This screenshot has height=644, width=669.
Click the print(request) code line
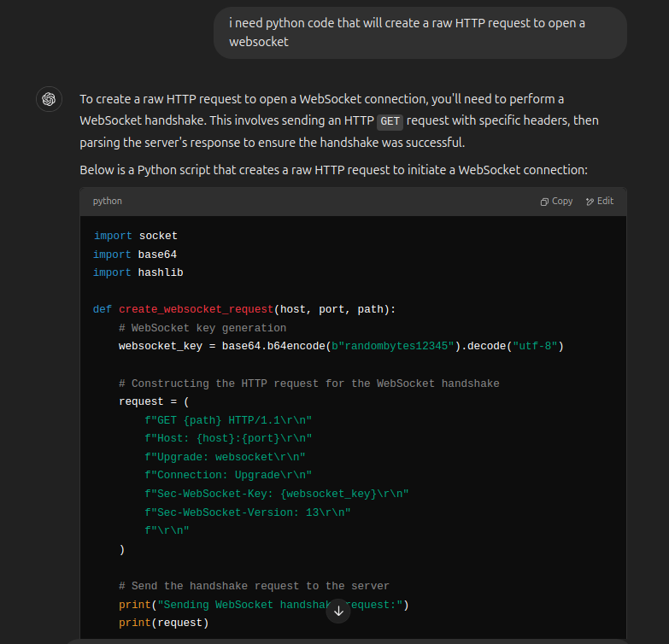tap(163, 623)
